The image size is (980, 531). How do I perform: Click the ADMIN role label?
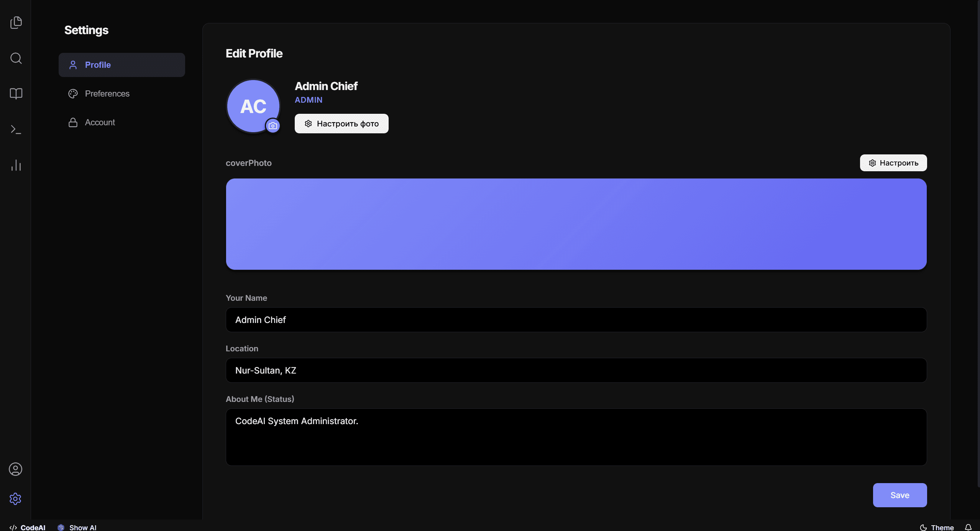pos(309,100)
